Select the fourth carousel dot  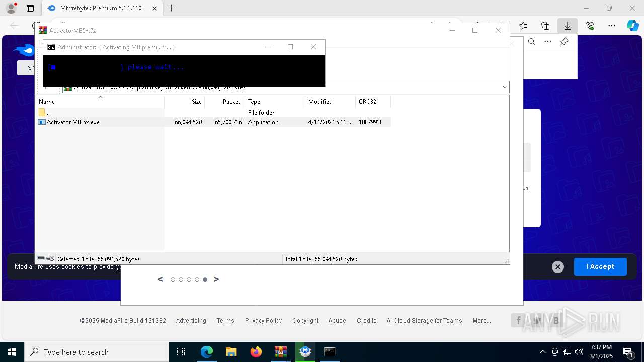(x=197, y=280)
